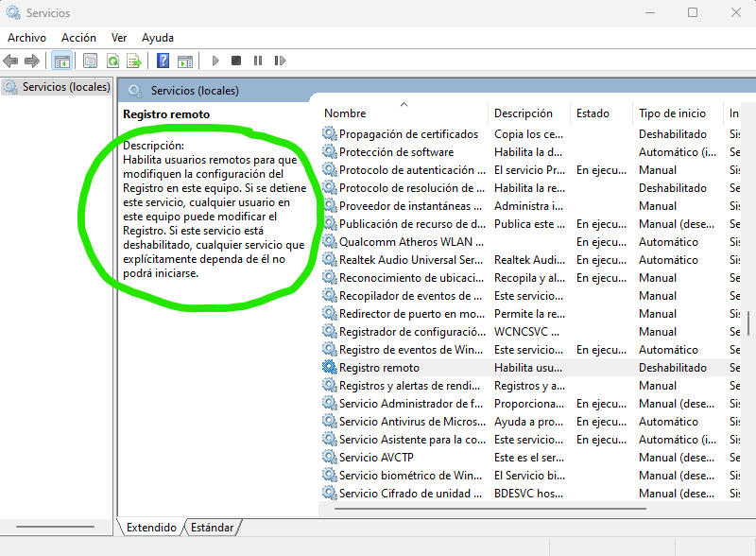Sort by the Estado column header
The height and width of the screenshot is (556, 756).
[x=593, y=113]
